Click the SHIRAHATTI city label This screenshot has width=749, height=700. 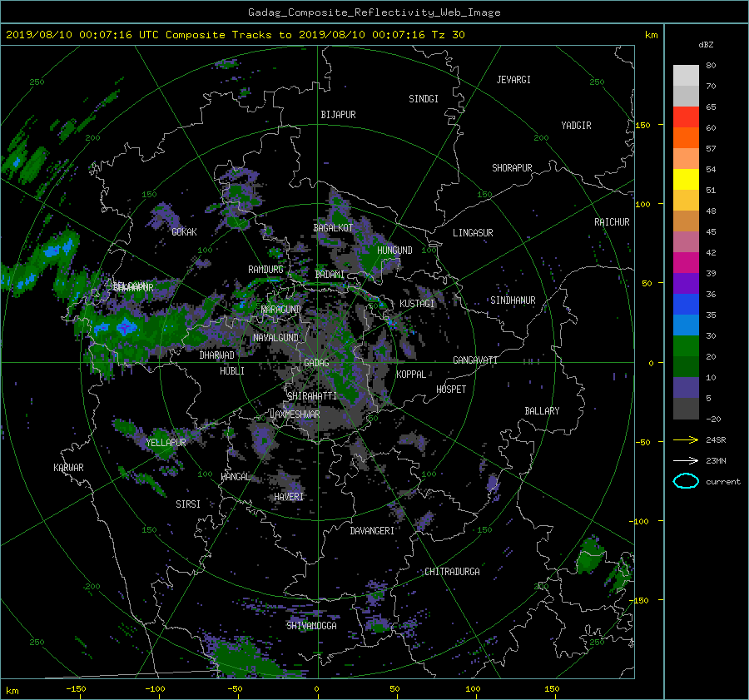312,396
